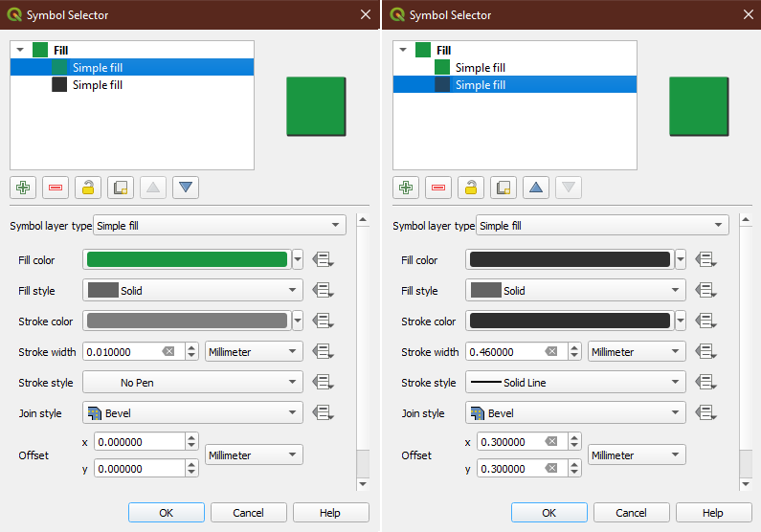Collapse the Fill tree in left dialog
Viewport: 761px width, 532px height.
click(20, 50)
